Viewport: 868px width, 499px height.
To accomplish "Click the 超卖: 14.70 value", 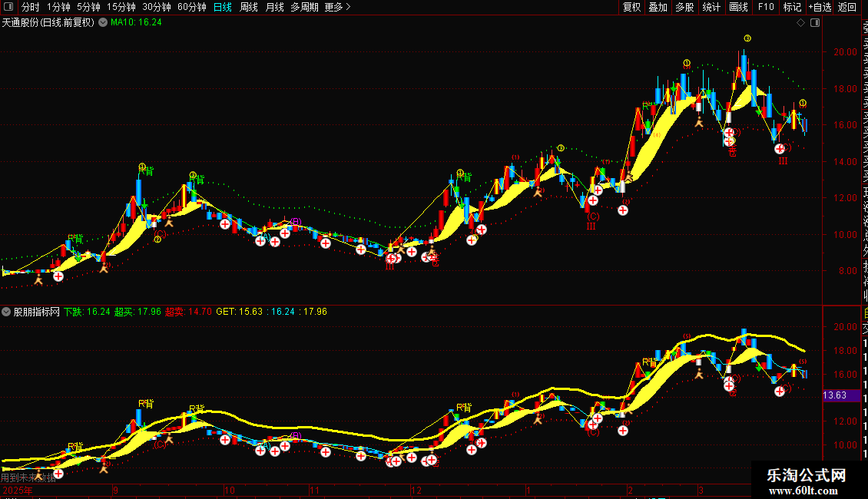I will (188, 312).
